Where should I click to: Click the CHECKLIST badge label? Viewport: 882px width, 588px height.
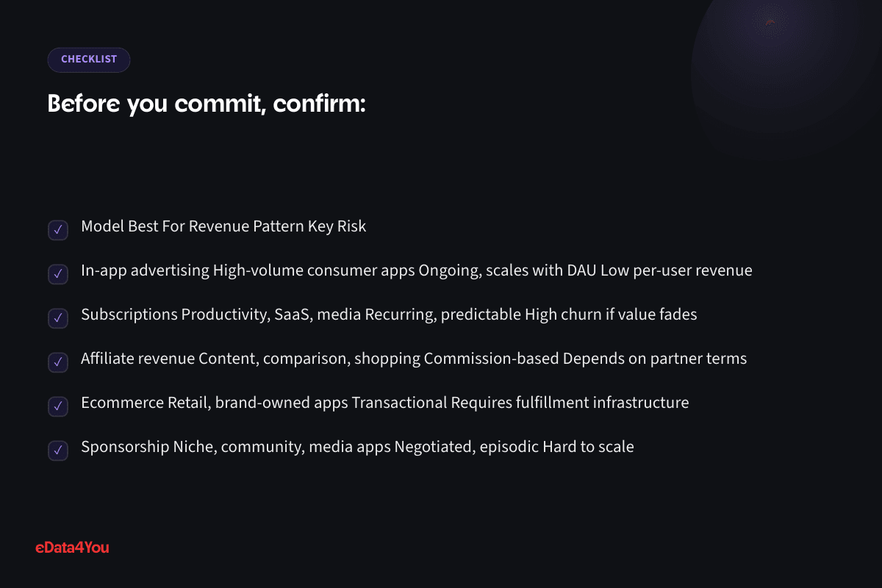pos(89,60)
